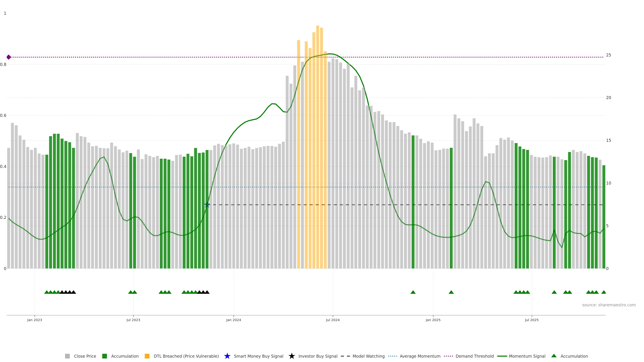Click the purple diamond Demand Threshold marker

point(9,57)
